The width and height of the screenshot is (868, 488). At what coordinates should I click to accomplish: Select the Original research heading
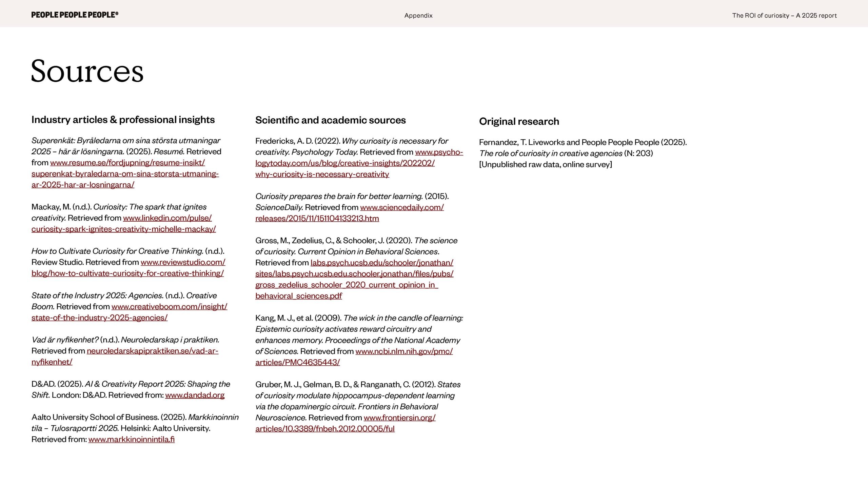519,121
